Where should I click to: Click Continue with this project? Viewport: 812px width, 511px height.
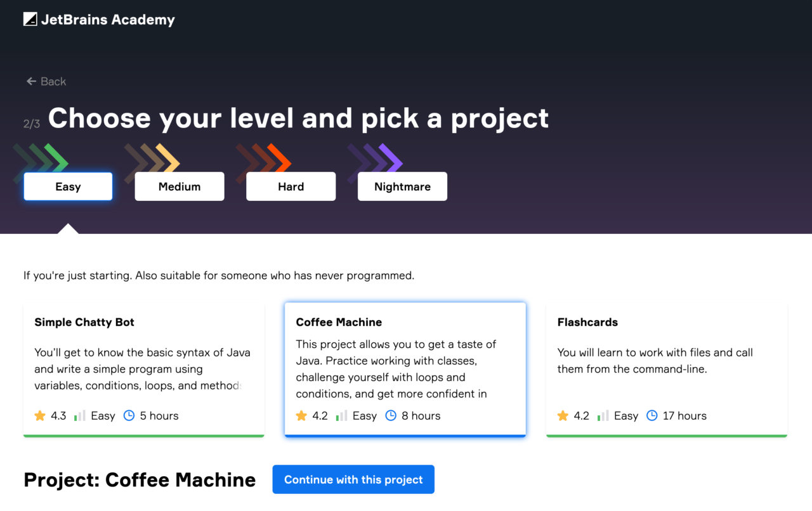(x=353, y=479)
